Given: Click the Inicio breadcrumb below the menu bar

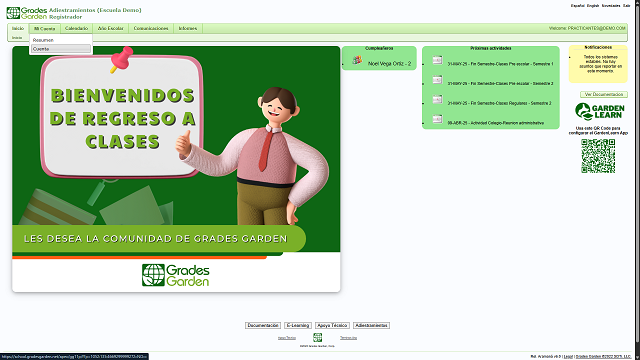Looking at the screenshot, I should coord(17,38).
